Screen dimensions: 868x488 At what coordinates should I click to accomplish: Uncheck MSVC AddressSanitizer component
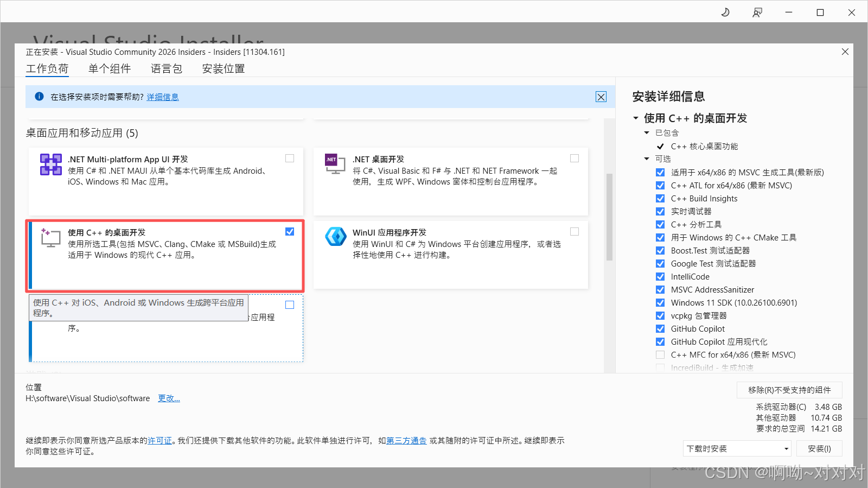660,290
